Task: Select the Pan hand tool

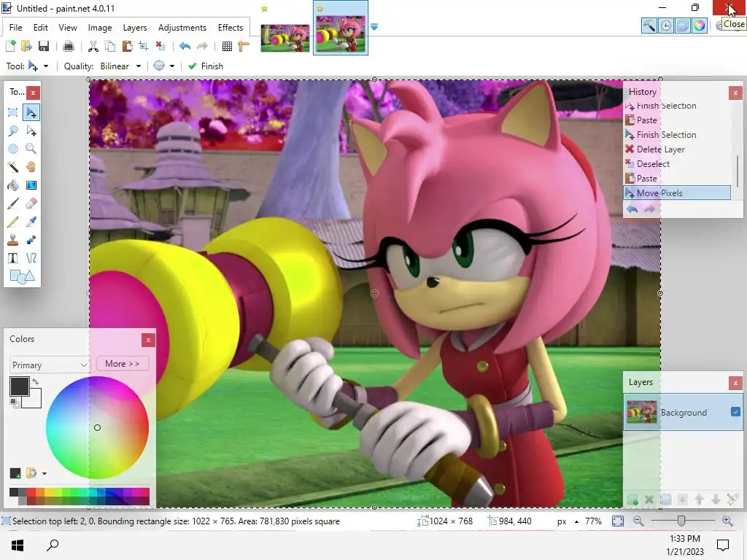Action: [x=31, y=167]
